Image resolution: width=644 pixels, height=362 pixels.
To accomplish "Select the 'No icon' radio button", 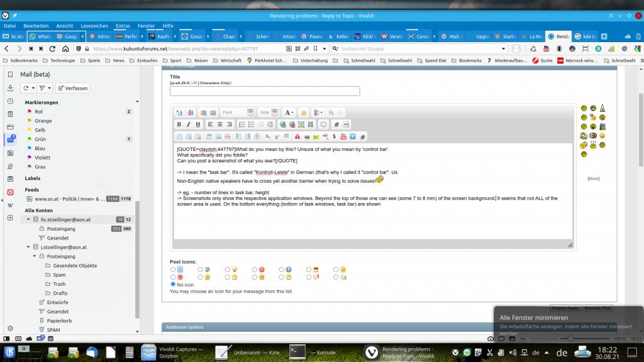I will (x=173, y=284).
